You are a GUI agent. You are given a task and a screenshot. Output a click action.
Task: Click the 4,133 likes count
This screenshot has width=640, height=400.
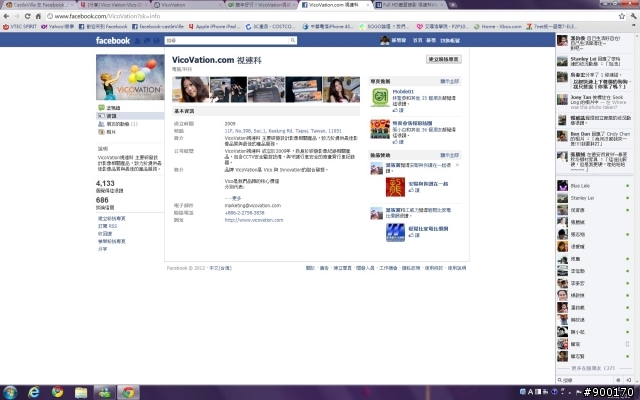click(105, 183)
